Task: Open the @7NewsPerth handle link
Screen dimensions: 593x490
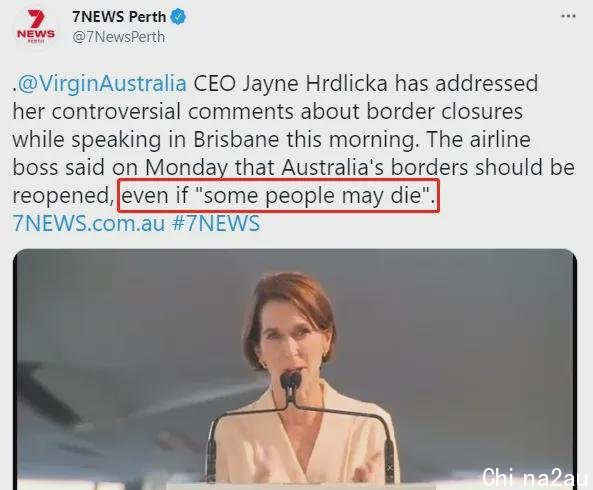Action: [x=118, y=37]
